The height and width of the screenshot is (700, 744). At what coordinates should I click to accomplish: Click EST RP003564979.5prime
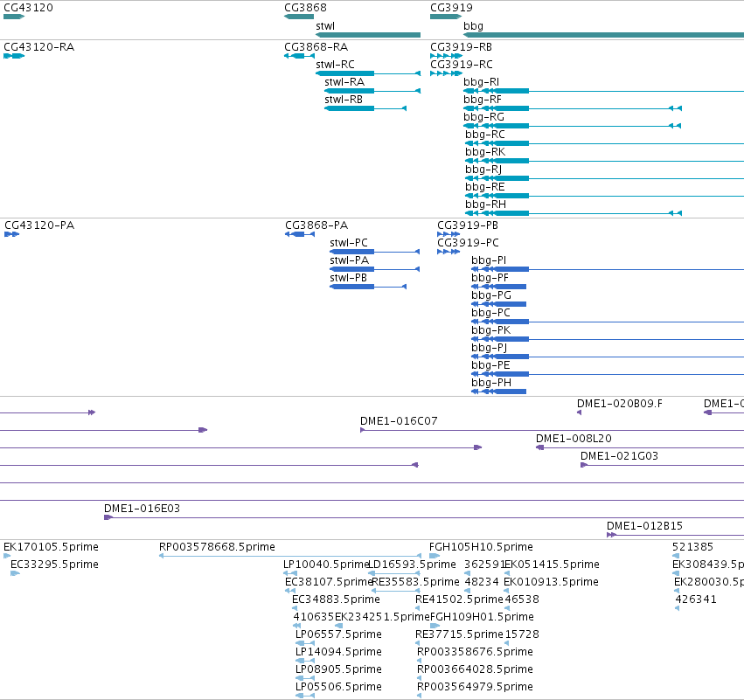(x=420, y=696)
